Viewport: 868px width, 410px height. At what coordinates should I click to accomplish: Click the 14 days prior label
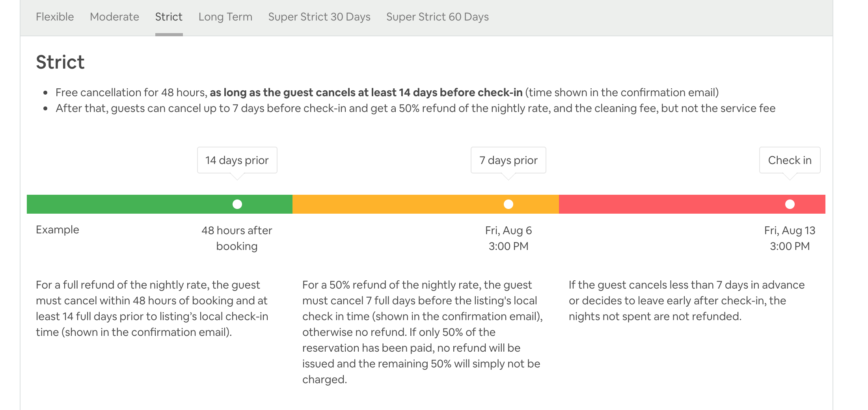click(237, 160)
